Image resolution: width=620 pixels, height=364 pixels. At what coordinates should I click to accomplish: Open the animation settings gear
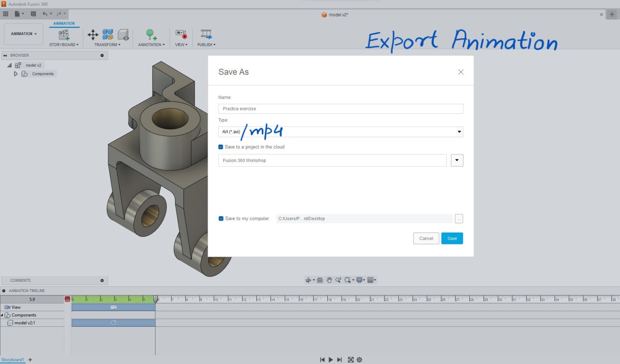pyautogui.click(x=359, y=360)
